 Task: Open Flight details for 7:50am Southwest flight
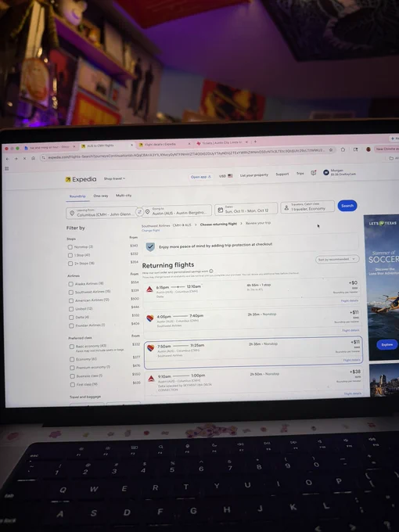coord(351,360)
